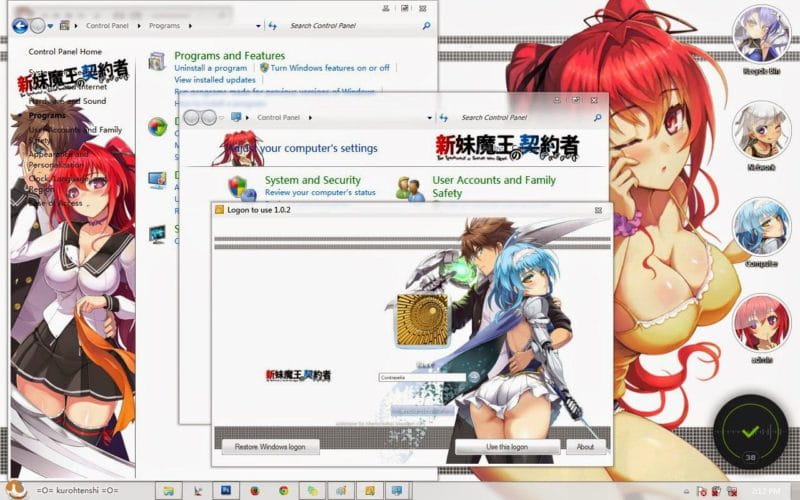Viewport: 800px width, 500px height.
Task: Click 'Control Panel' breadcrumb in middle window
Action: 279,117
